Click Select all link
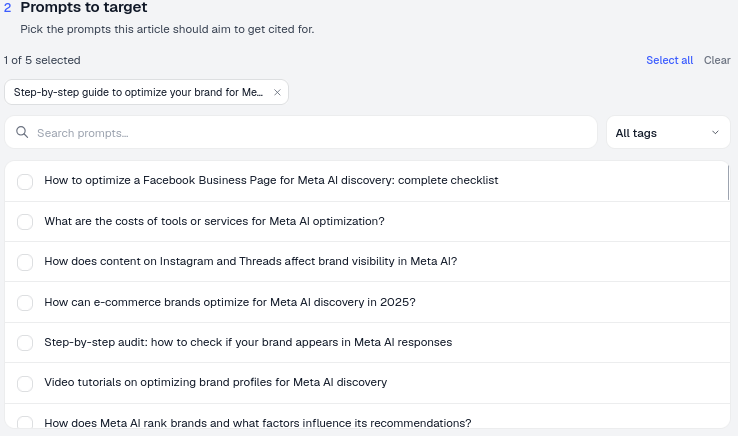Screen dimensions: 738x436 pyautogui.click(x=669, y=60)
